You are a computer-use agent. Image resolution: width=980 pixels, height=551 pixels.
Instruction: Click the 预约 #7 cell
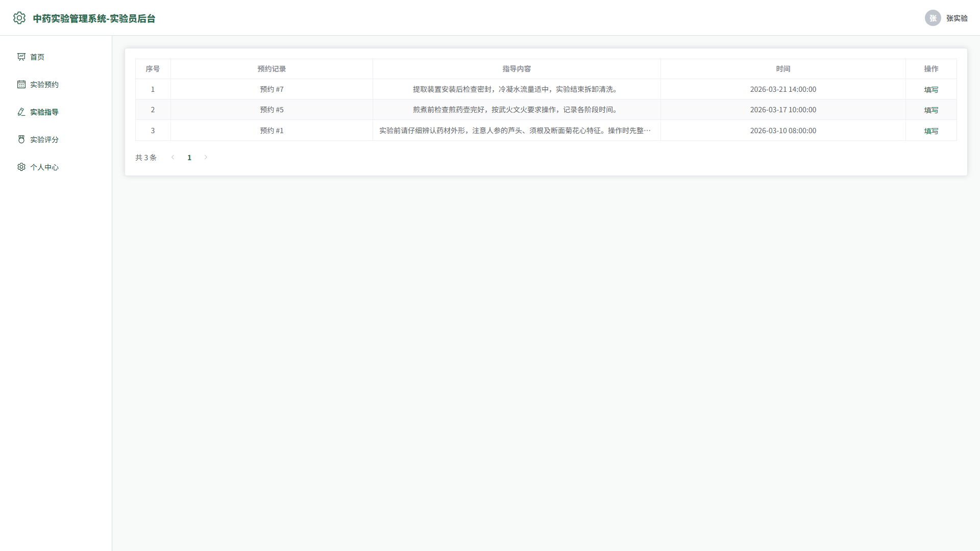[x=272, y=89]
